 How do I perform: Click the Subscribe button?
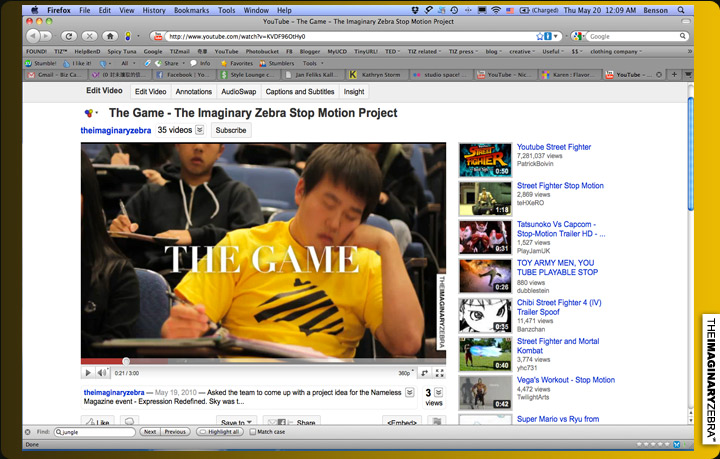[231, 130]
